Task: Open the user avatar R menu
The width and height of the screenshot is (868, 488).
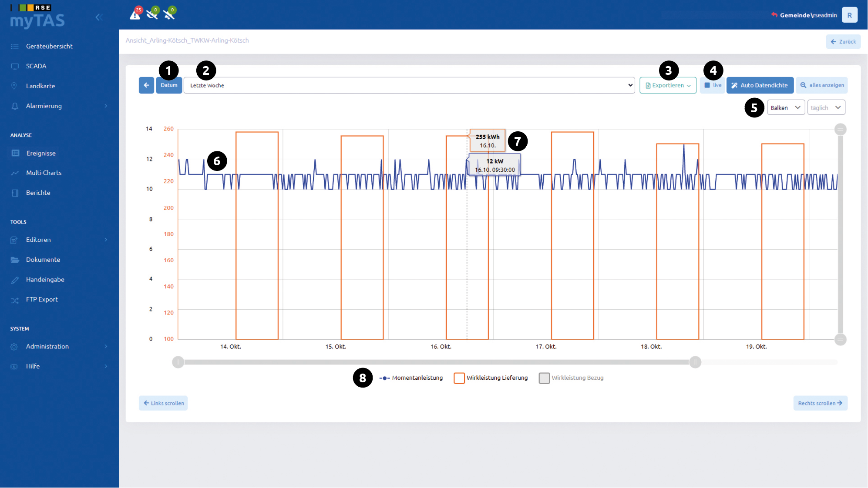Action: pos(849,15)
